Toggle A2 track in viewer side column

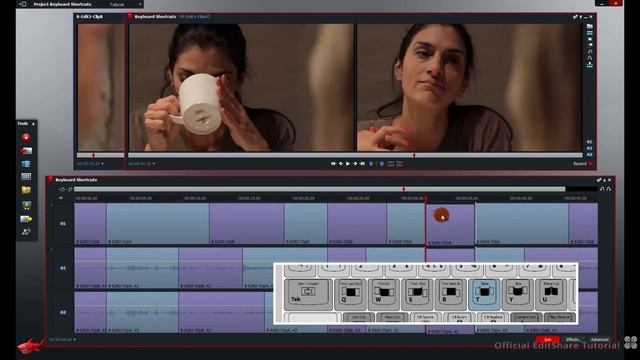[589, 155]
